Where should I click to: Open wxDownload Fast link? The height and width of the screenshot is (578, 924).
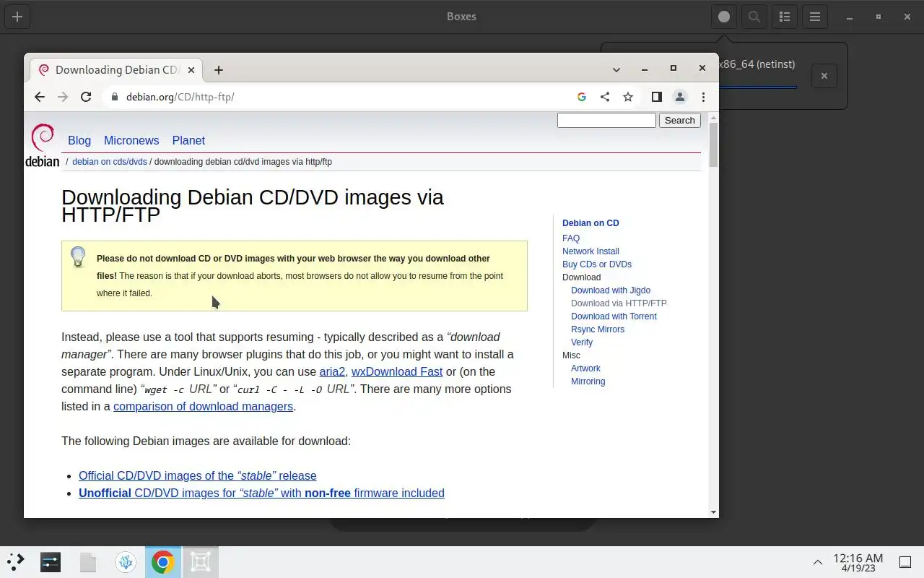click(x=397, y=371)
